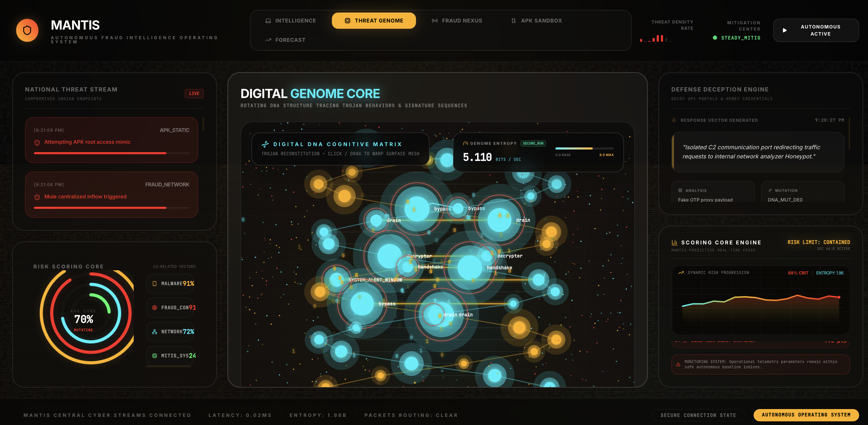Open the APK_STATIC alert card
Viewport: 868px width, 425px height.
[x=112, y=140]
